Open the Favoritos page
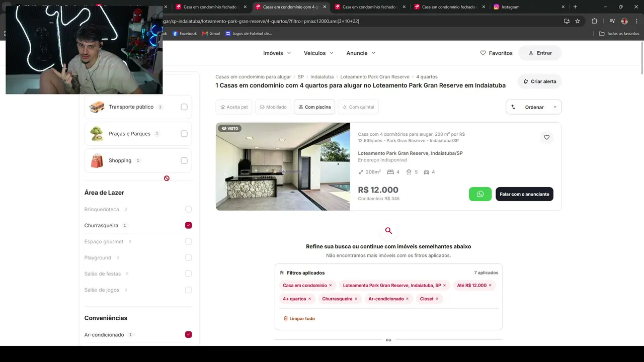 click(496, 53)
